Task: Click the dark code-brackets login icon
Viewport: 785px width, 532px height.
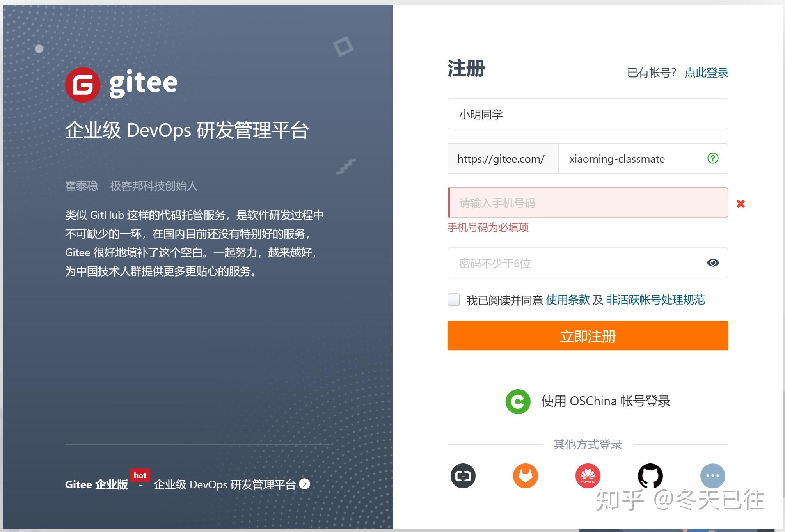Action: coord(463,476)
